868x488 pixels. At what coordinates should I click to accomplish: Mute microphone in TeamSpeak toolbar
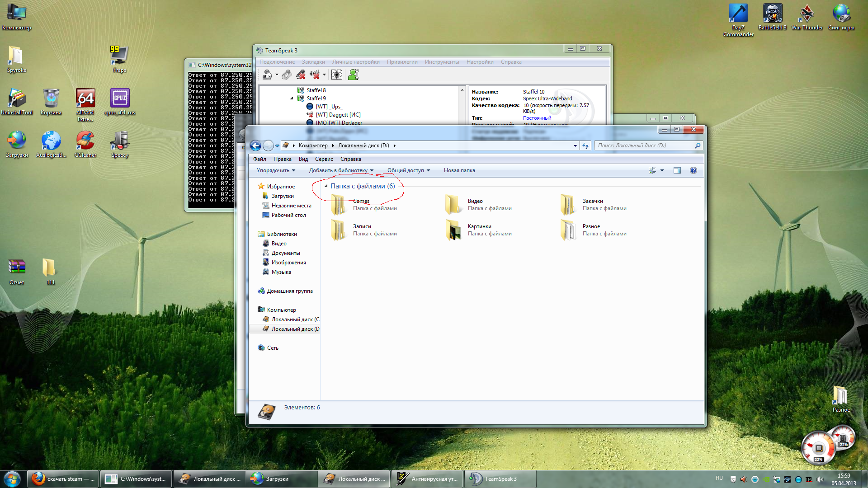click(301, 75)
